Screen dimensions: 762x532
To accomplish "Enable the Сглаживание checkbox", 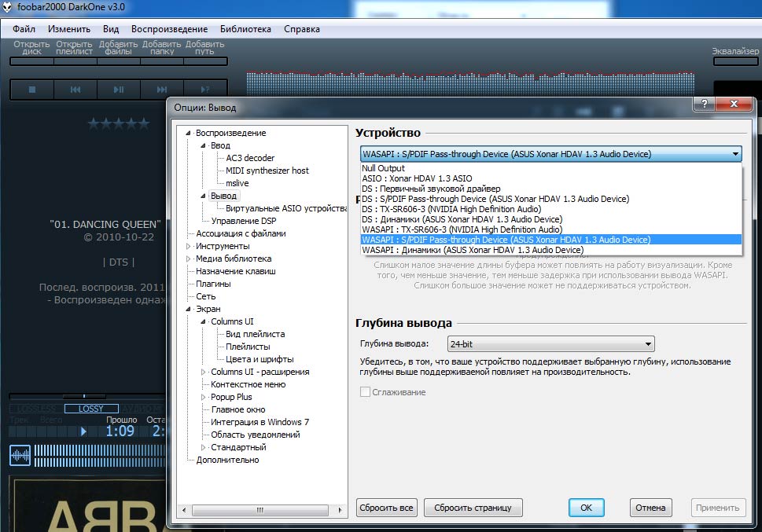I will click(x=365, y=392).
